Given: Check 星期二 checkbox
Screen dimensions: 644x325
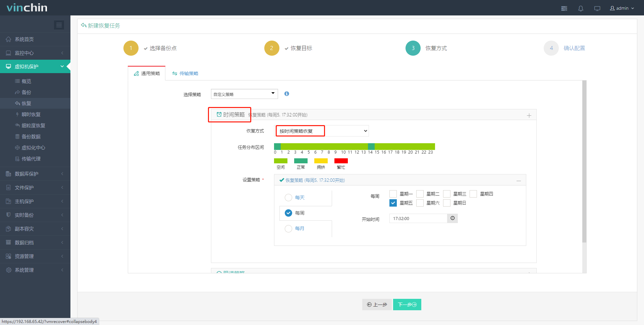Looking at the screenshot, I should click(x=420, y=194).
